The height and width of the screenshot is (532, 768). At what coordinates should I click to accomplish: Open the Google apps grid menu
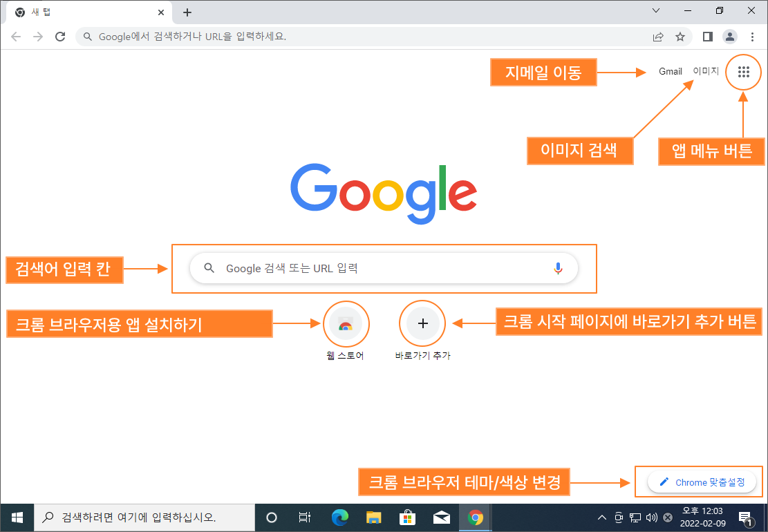(x=744, y=72)
